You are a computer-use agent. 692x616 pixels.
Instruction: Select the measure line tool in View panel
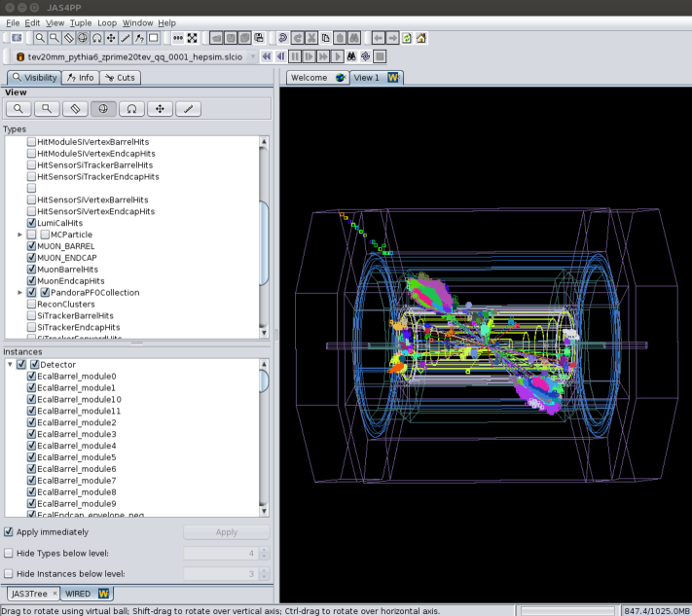tap(188, 109)
